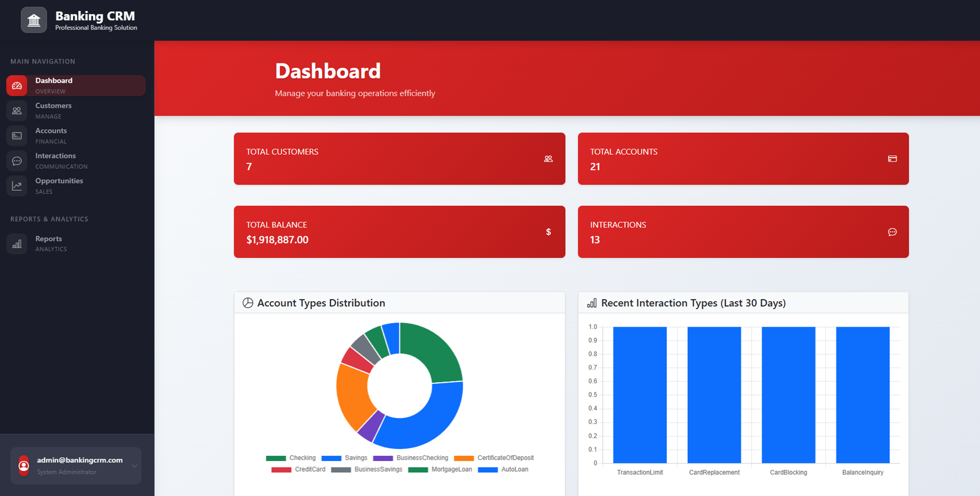This screenshot has width=980, height=496.
Task: Click the Banking CRM bank logo
Action: (x=34, y=20)
